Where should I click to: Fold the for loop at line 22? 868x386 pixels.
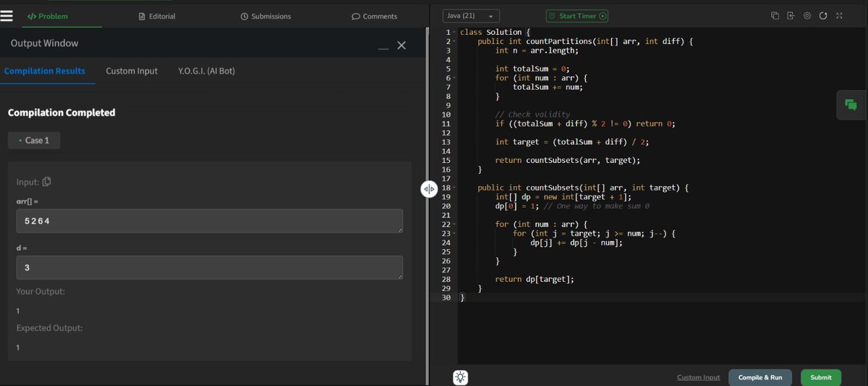(x=456, y=225)
